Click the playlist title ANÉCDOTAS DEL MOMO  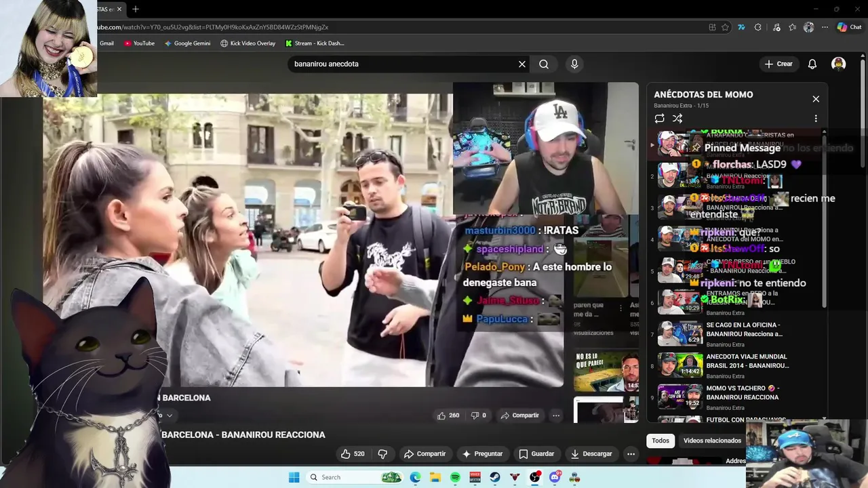[x=703, y=95]
